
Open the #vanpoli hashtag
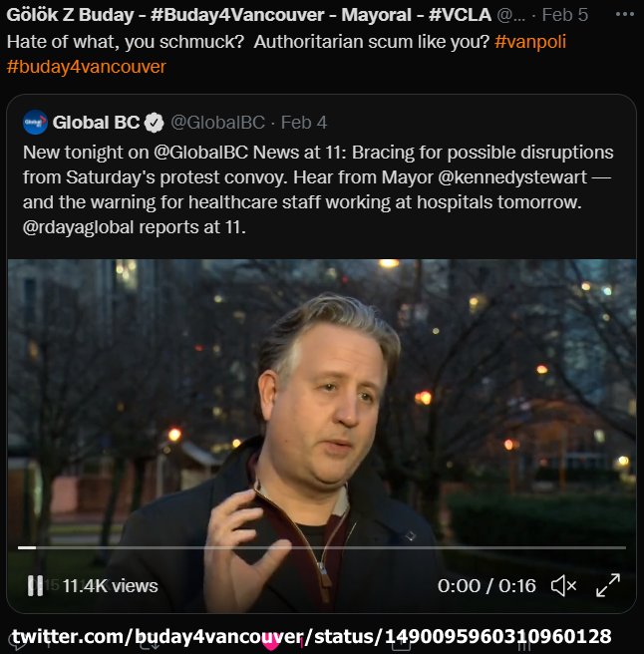(x=530, y=42)
